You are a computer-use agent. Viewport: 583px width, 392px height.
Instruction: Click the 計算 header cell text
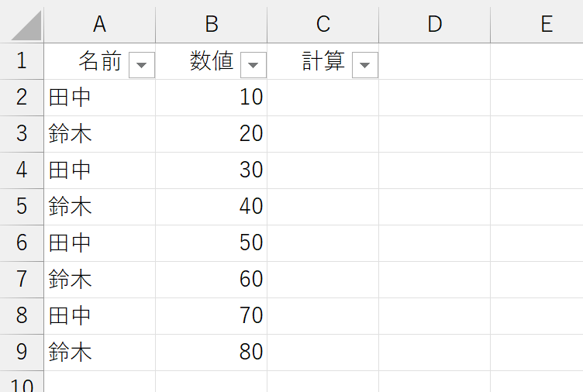(323, 61)
